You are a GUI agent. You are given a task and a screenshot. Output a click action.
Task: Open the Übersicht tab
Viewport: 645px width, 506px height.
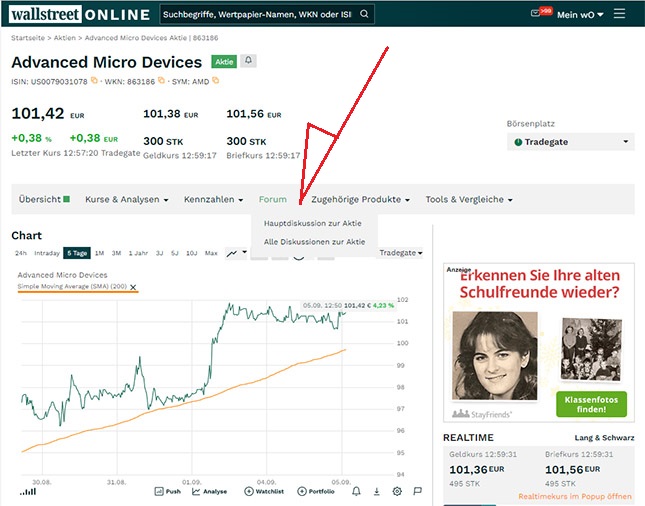[44, 200]
